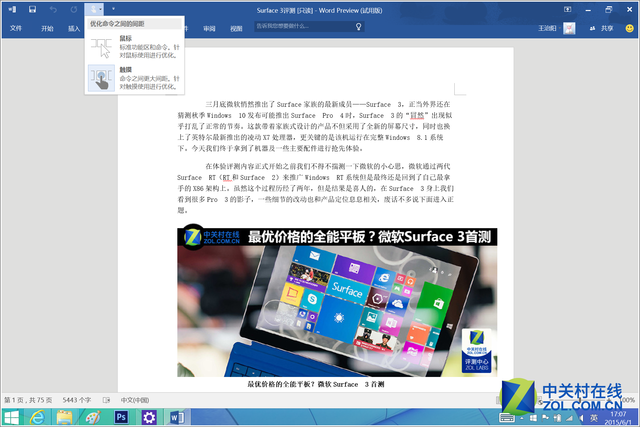The width and height of the screenshot is (640, 427).
Task: Open Paint from the taskbar
Action: click(93, 418)
